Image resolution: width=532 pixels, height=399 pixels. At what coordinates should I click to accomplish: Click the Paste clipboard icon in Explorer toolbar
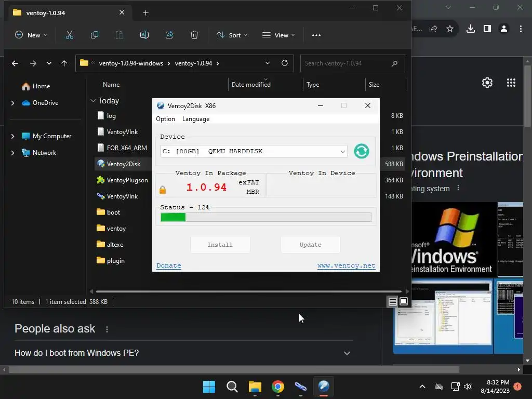click(119, 35)
